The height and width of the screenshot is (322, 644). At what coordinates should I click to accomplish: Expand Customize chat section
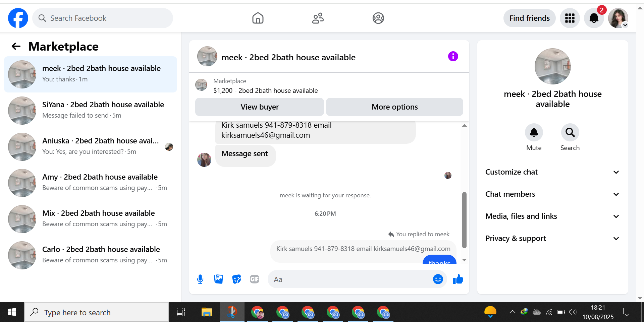pos(552,172)
